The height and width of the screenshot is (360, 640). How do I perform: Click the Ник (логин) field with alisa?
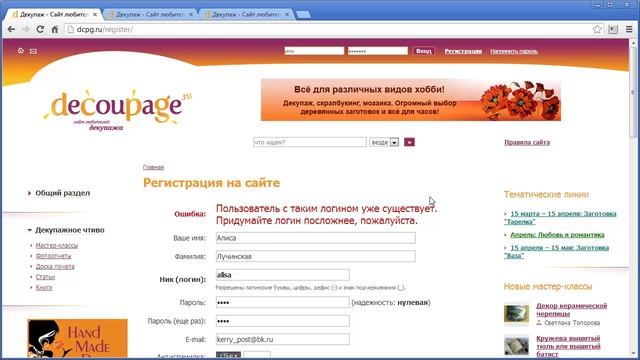click(282, 275)
